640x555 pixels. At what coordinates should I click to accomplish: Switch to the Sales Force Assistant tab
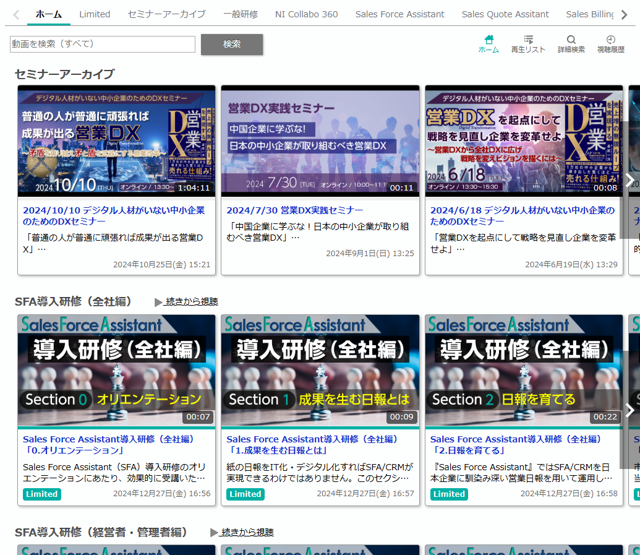coord(400,14)
